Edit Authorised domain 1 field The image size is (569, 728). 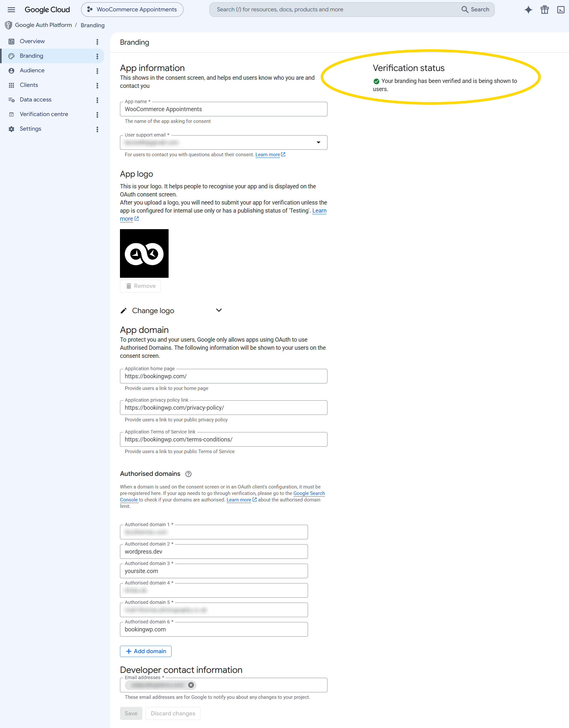coord(214,532)
